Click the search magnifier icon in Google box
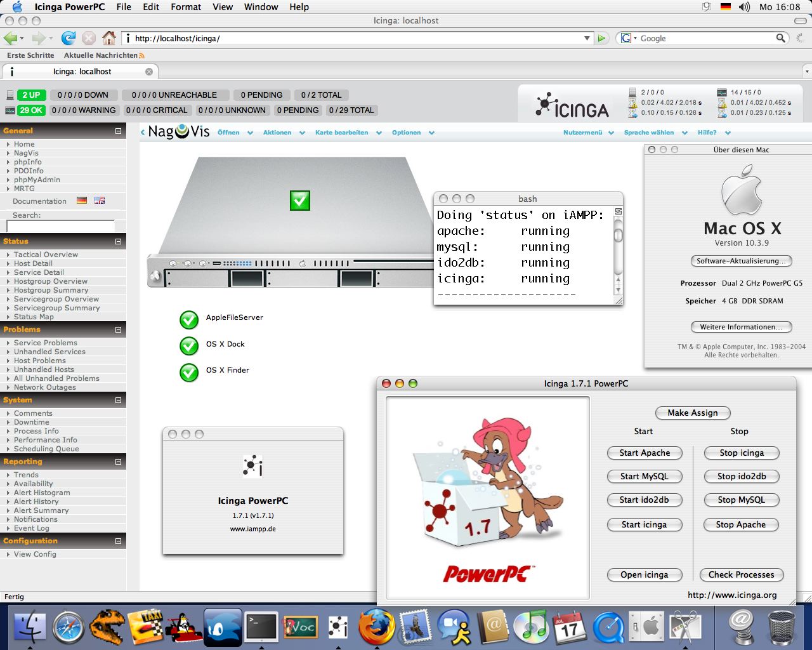This screenshot has width=812, height=650. [x=781, y=38]
